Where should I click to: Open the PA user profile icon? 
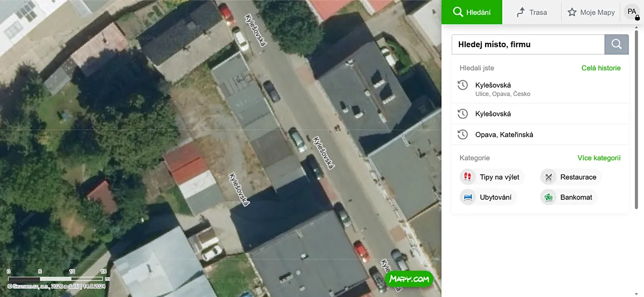coord(632,12)
